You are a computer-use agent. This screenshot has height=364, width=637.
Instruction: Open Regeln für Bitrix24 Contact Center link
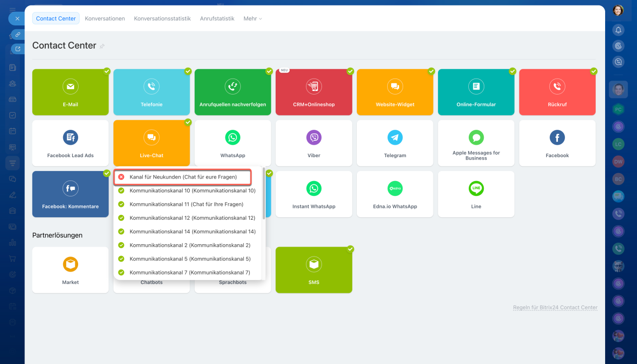(x=555, y=308)
